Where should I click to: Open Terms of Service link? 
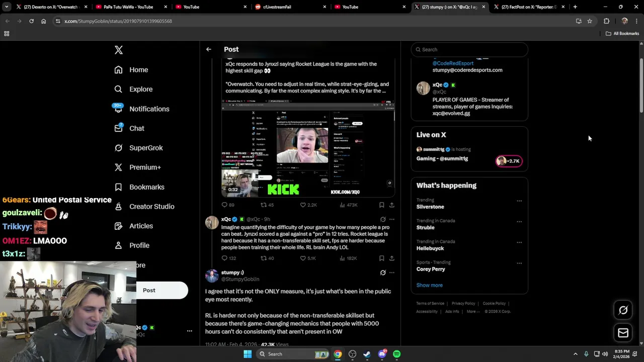[x=430, y=304]
